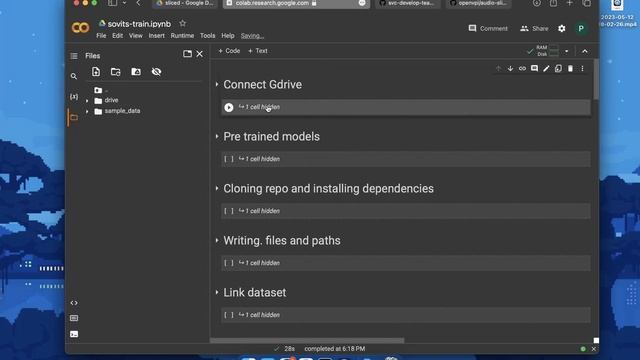Delete the selected cell
The width and height of the screenshot is (640, 360).
click(570, 69)
